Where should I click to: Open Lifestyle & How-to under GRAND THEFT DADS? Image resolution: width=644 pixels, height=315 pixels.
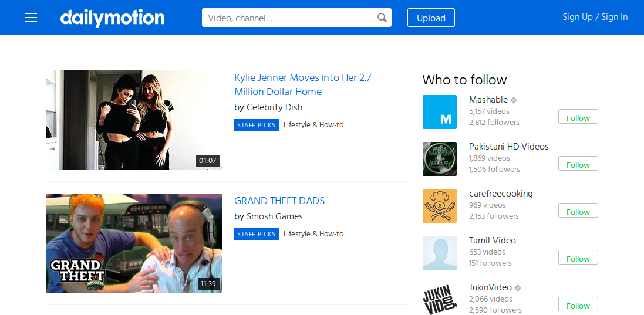coord(313,234)
